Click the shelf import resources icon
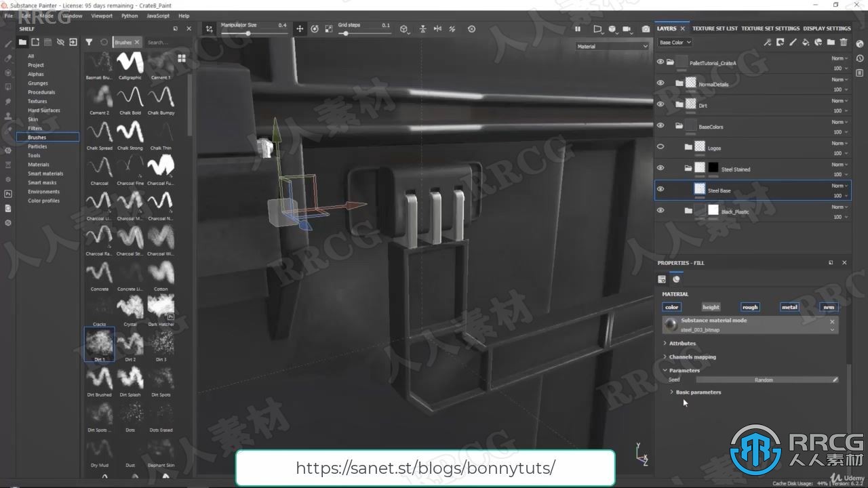 click(x=73, y=42)
